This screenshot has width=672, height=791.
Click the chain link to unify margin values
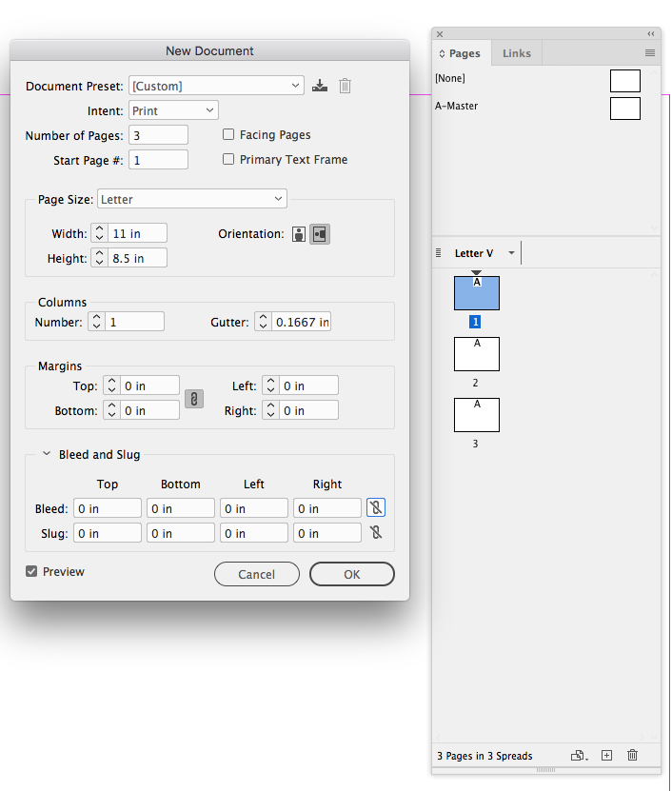coord(194,398)
